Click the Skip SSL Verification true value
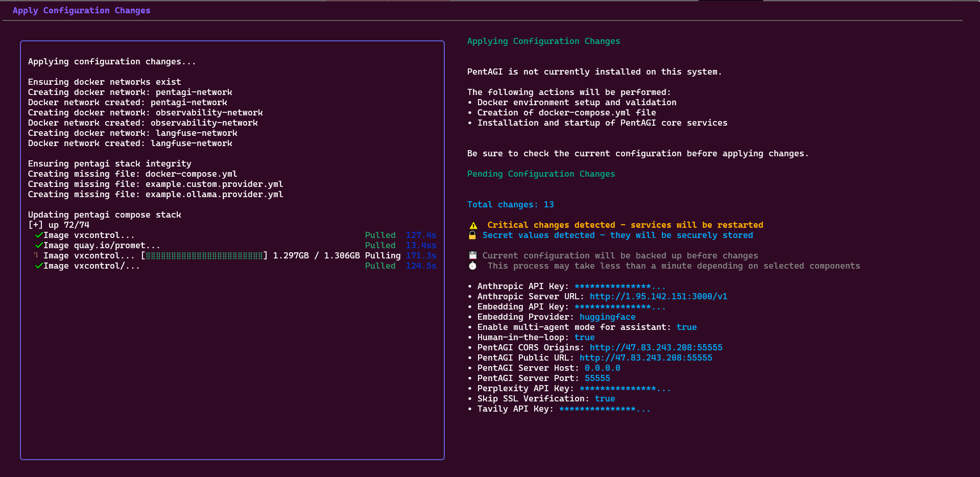Image resolution: width=980 pixels, height=477 pixels. [x=605, y=399]
